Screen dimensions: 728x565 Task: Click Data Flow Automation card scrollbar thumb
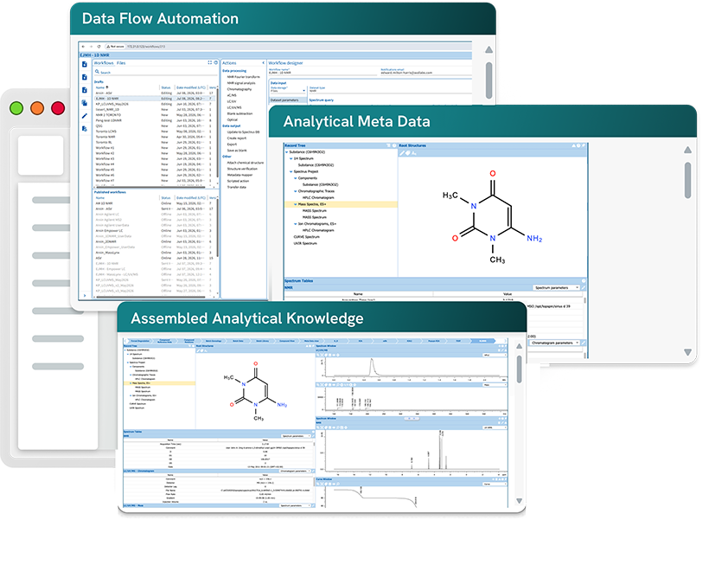[489, 80]
